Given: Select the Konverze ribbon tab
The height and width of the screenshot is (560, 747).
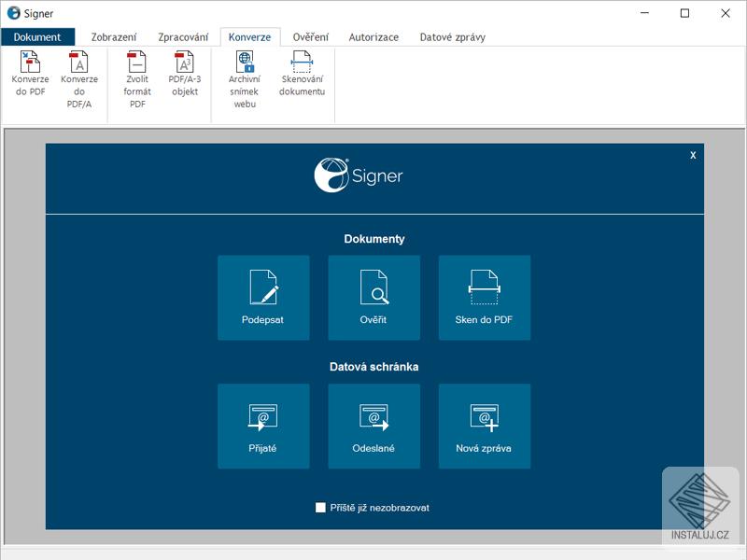Looking at the screenshot, I should (x=249, y=37).
